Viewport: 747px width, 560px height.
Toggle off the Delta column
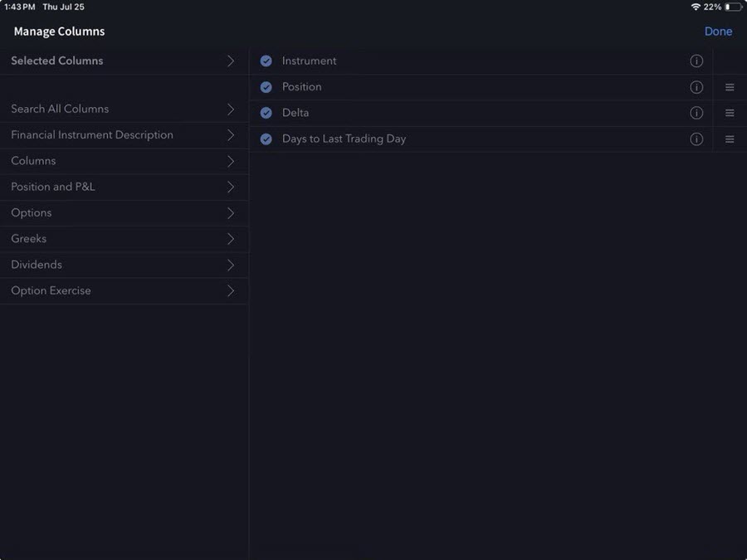click(266, 112)
